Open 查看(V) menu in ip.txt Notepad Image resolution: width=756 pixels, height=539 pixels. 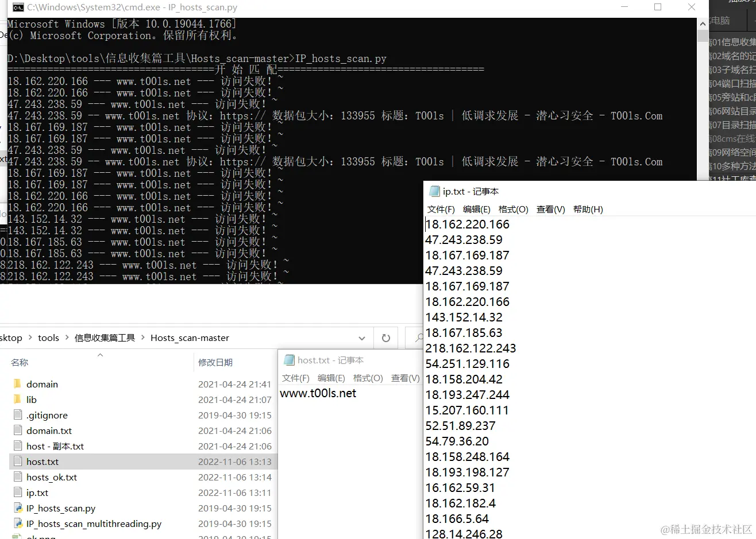(x=551, y=210)
